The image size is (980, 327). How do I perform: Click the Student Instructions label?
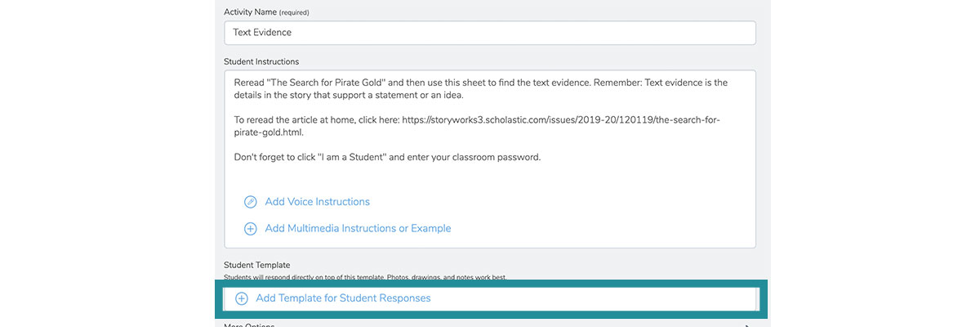261,61
